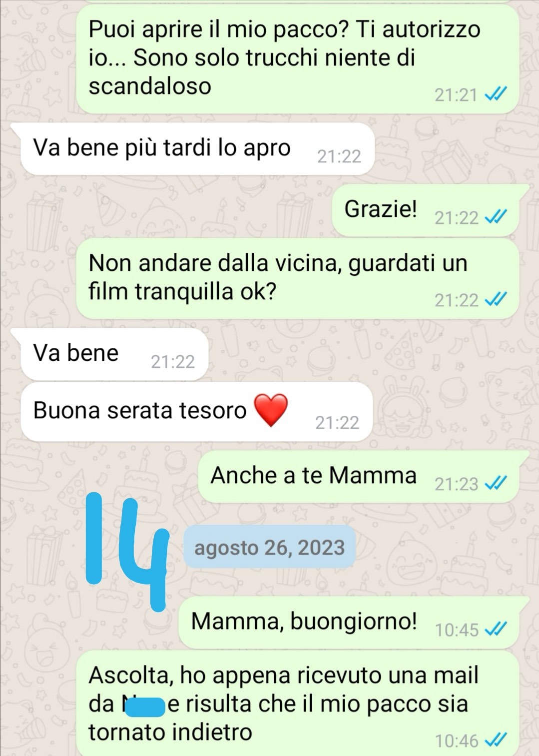Tap the read receipt ticks beside 21:21
This screenshot has height=756, width=539.
click(496, 94)
